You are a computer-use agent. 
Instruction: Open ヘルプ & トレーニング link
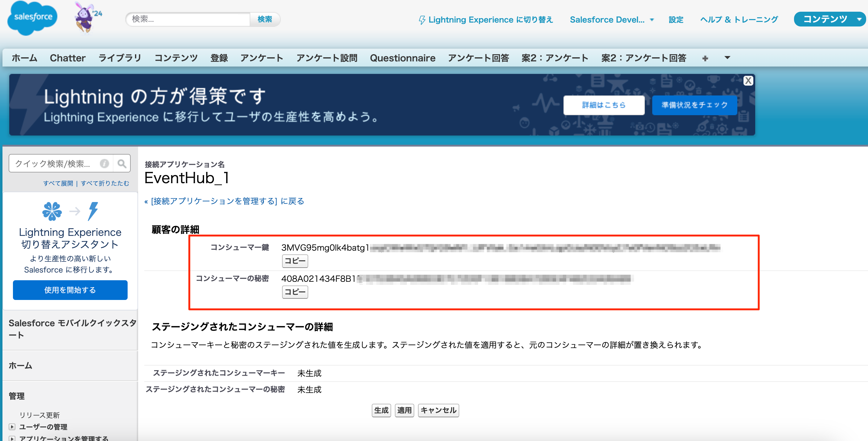coord(739,19)
